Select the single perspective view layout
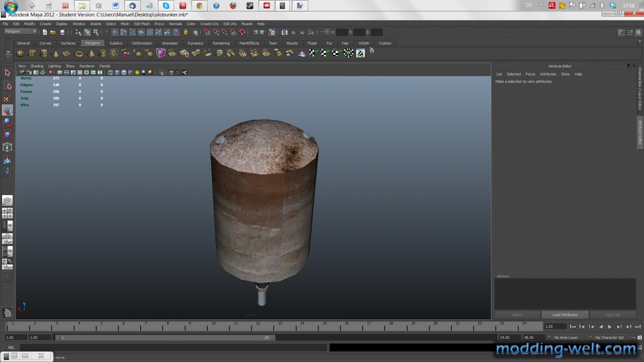 (7, 201)
